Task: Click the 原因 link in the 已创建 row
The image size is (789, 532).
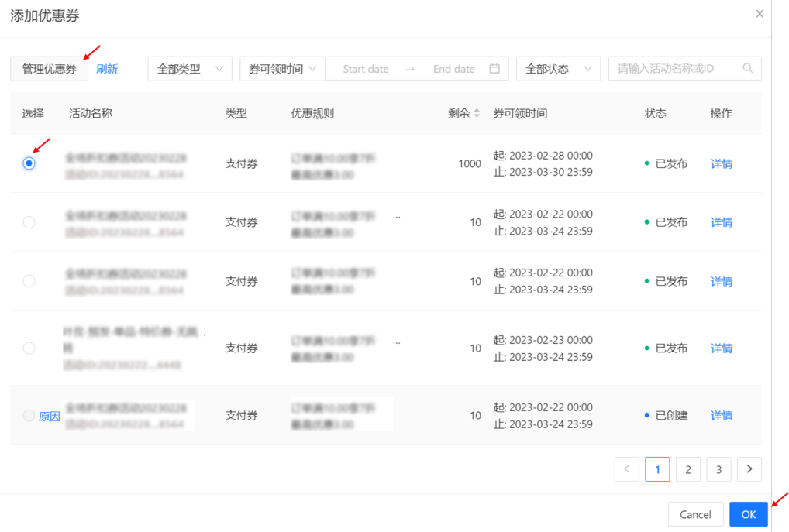Action: pyautogui.click(x=50, y=417)
